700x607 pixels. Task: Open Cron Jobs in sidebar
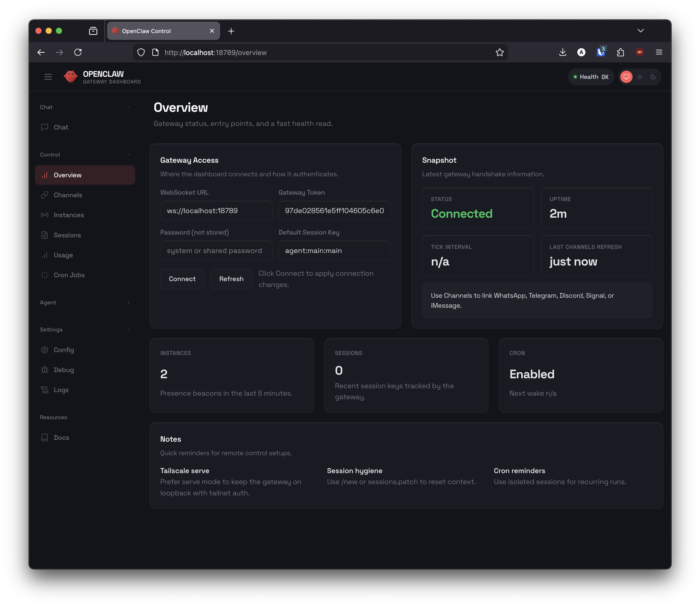[85, 275]
